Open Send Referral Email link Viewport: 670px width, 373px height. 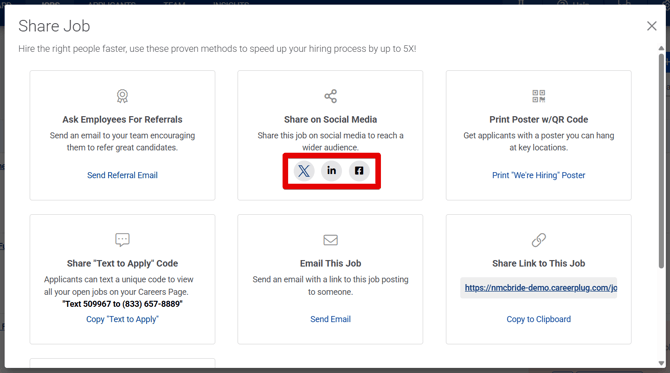122,175
